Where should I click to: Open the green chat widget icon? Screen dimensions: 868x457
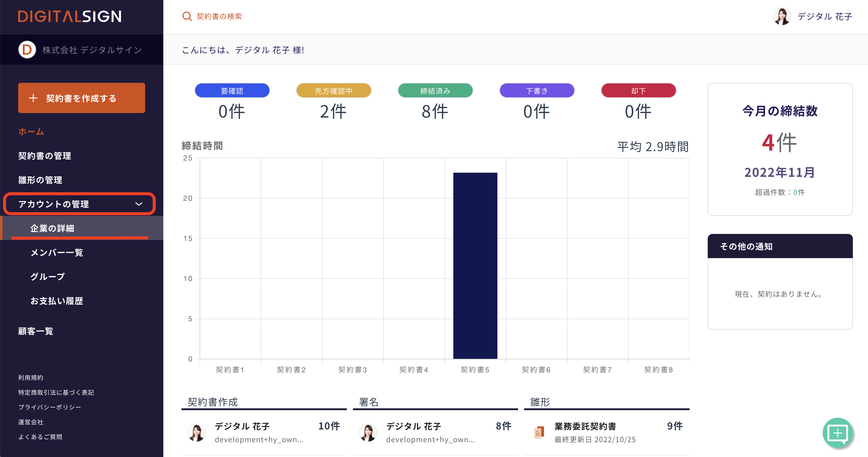pyautogui.click(x=837, y=433)
